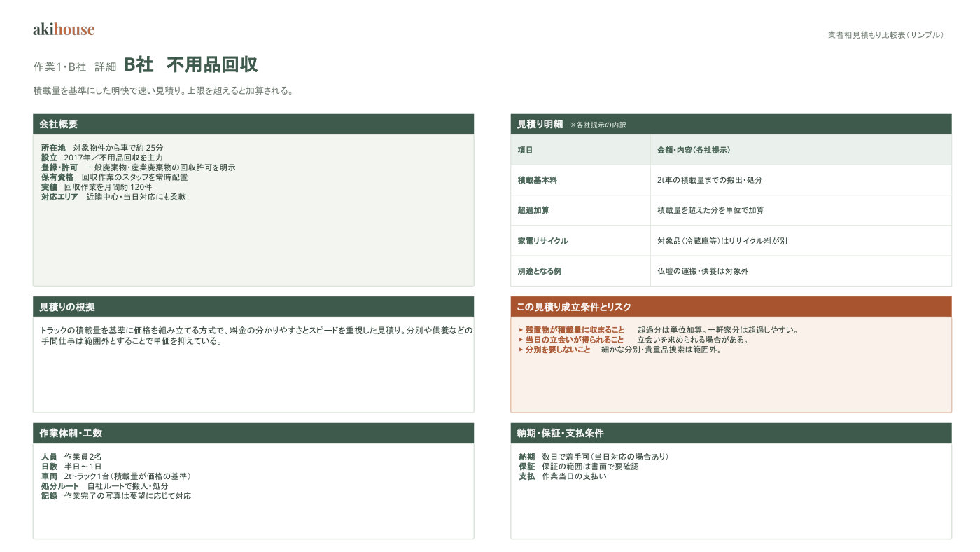
Task: Click the akihouse logo
Action: pyautogui.click(x=64, y=29)
